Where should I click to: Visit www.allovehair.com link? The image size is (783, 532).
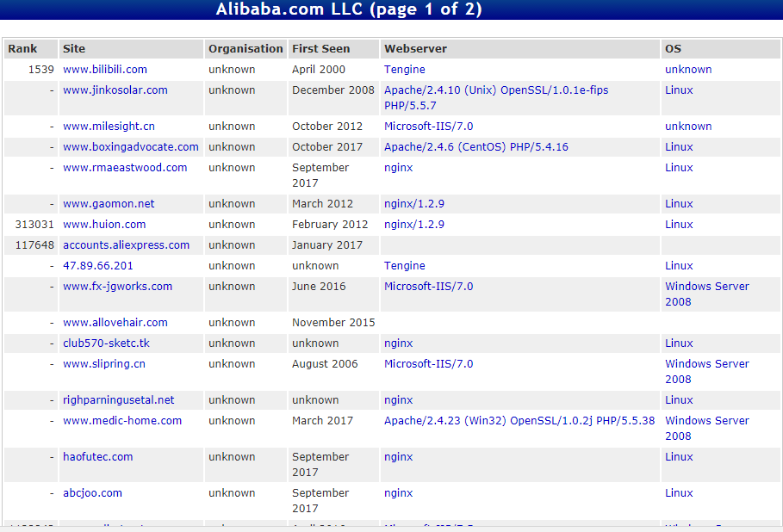115,323
